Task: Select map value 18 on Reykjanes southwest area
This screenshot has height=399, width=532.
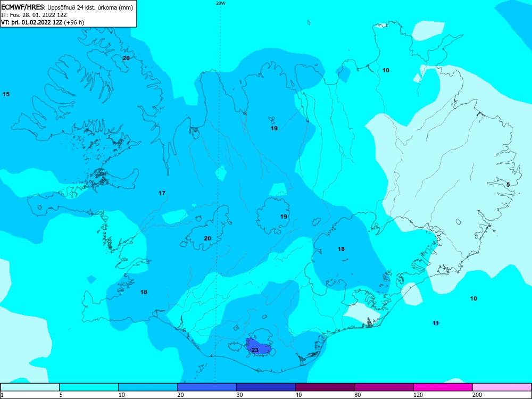Action: [x=144, y=292]
